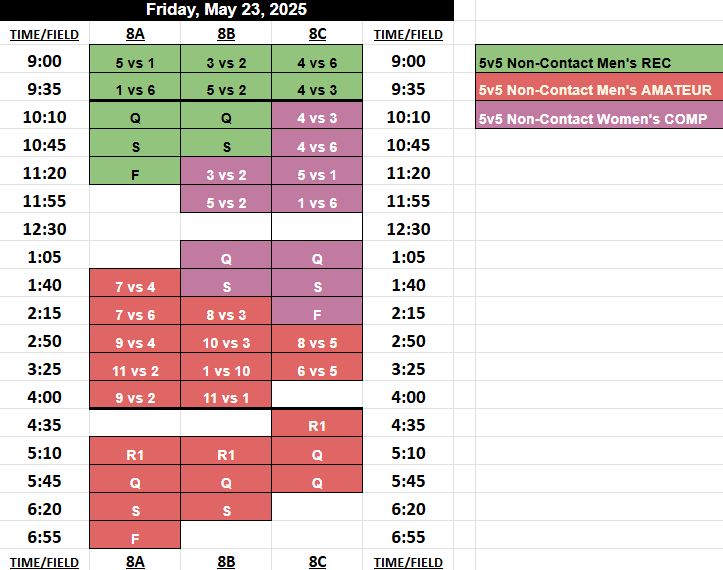Select the green "3 vs 2" cell at 9:00

[226, 62]
